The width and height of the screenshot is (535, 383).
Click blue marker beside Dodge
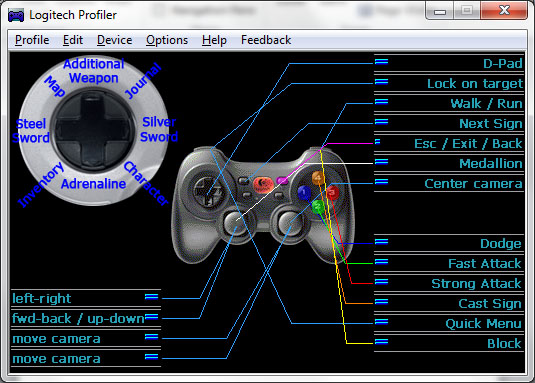point(381,241)
